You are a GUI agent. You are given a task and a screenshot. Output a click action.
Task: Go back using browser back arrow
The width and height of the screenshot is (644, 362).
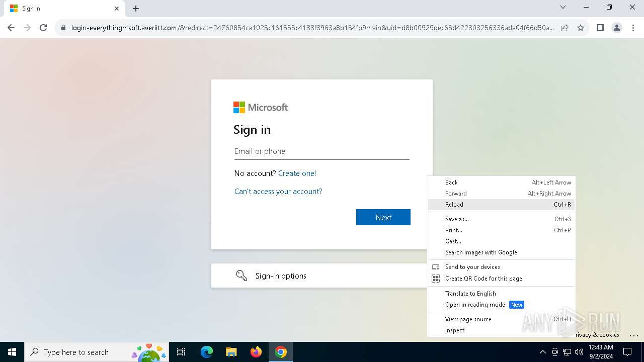pyautogui.click(x=11, y=28)
